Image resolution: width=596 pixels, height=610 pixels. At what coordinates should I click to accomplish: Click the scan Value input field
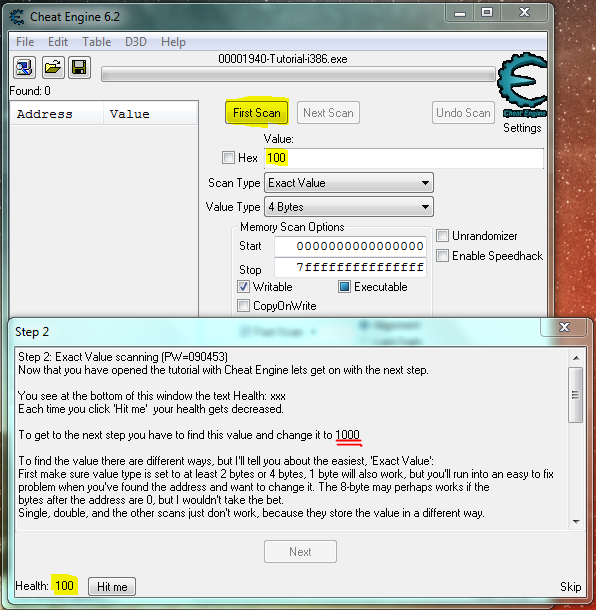tap(404, 158)
